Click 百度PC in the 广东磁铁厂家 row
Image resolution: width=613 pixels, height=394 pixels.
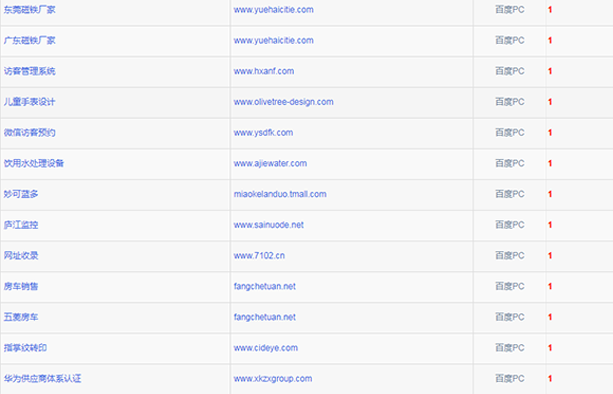[510, 40]
